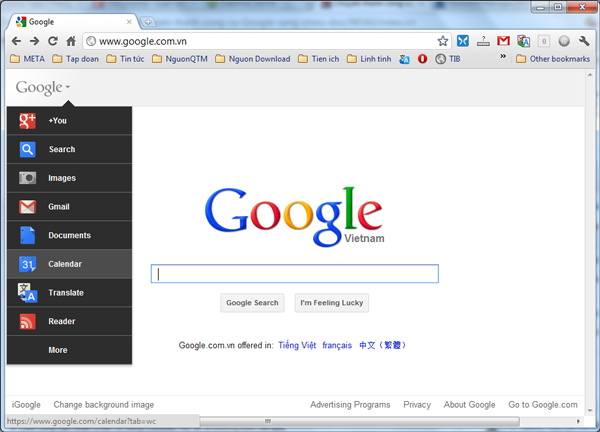Open the blue X extension icon

463,41
